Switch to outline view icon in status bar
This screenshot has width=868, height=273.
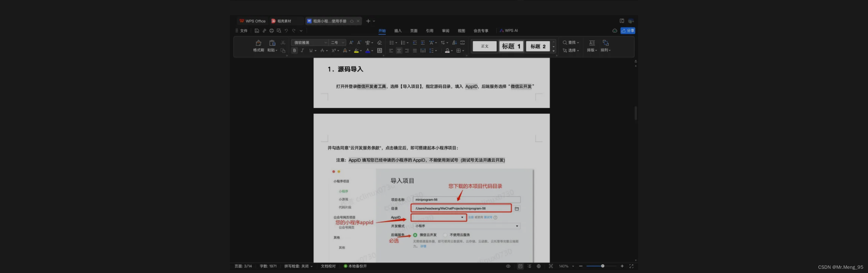click(529, 266)
